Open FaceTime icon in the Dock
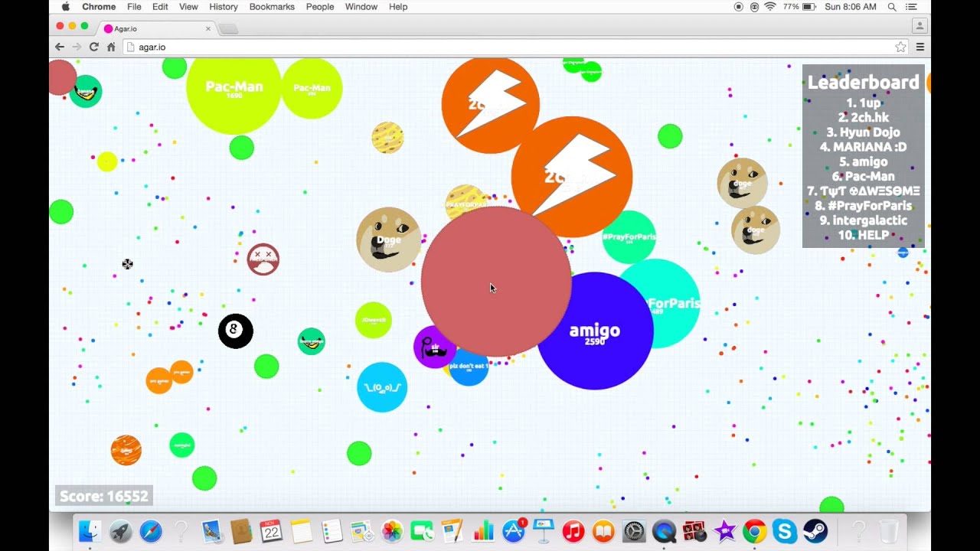 [422, 531]
